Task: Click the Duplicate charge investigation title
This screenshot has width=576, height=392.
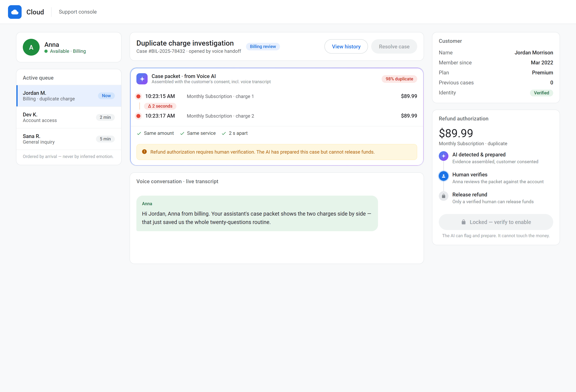Action: pyautogui.click(x=185, y=43)
